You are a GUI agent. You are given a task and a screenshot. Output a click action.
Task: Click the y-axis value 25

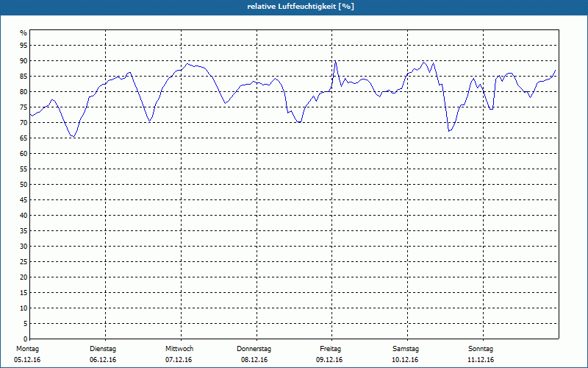[24, 262]
